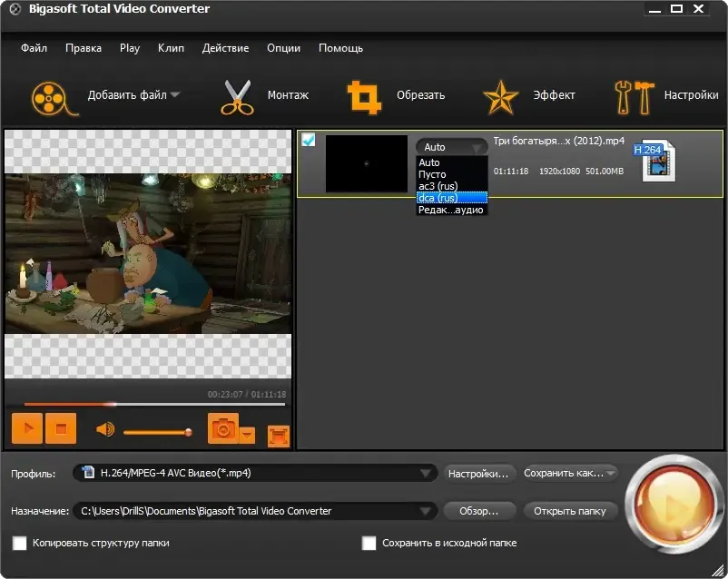
Task: Start playback with the orange play button
Action: 27,428
